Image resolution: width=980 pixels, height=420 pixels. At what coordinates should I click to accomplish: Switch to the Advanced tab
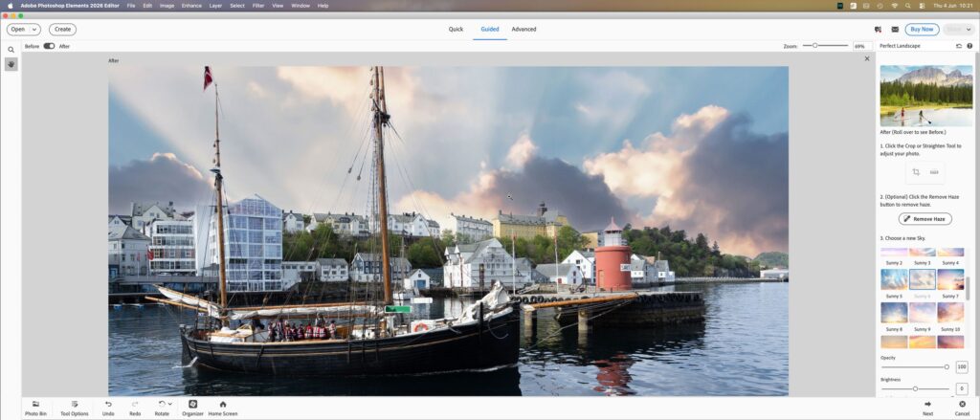(x=523, y=30)
